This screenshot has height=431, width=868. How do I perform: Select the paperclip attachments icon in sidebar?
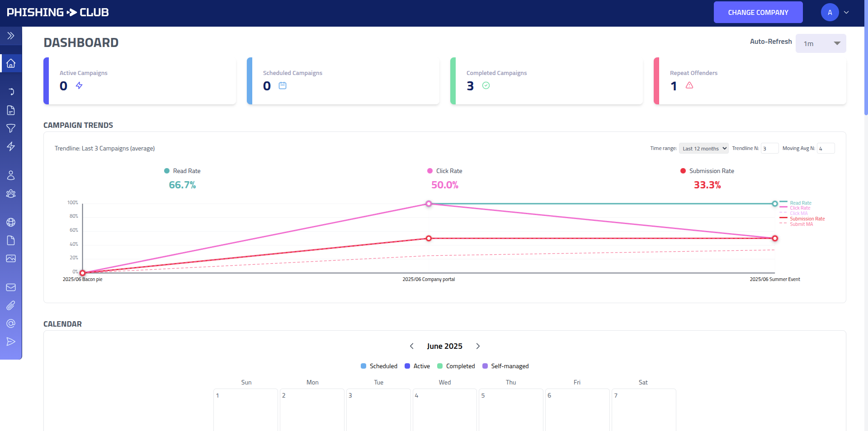pyautogui.click(x=11, y=305)
